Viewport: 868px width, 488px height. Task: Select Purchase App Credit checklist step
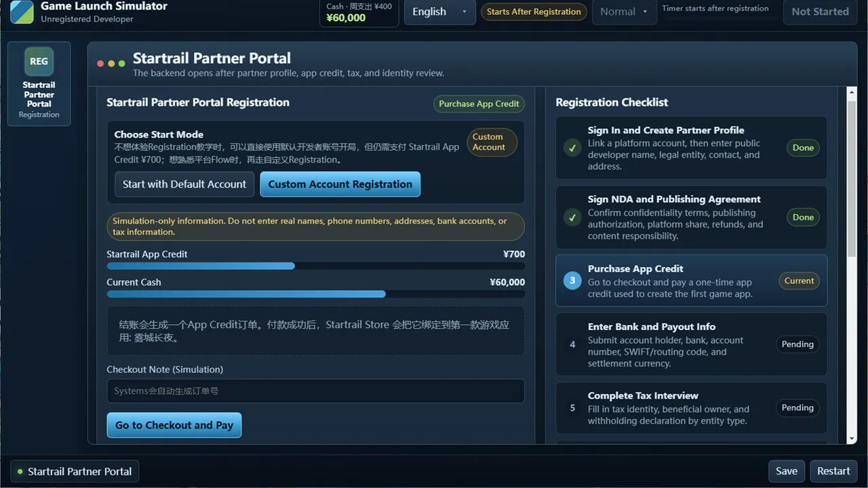pyautogui.click(x=691, y=281)
